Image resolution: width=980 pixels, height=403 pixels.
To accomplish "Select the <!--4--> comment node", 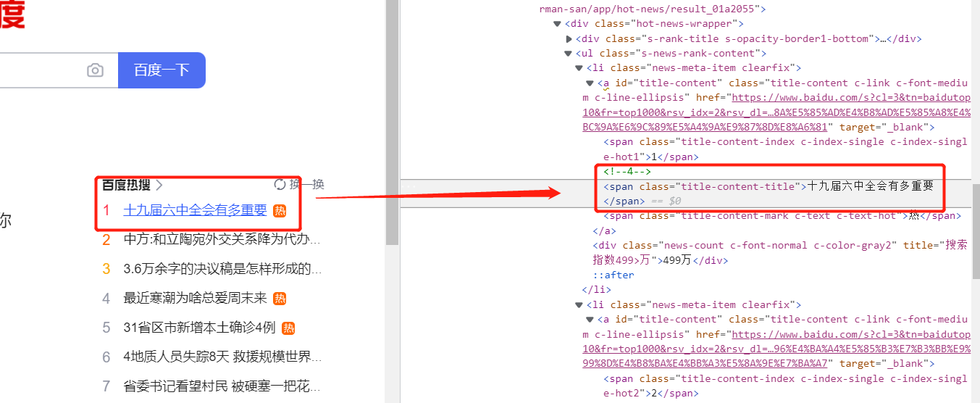I will click(627, 172).
